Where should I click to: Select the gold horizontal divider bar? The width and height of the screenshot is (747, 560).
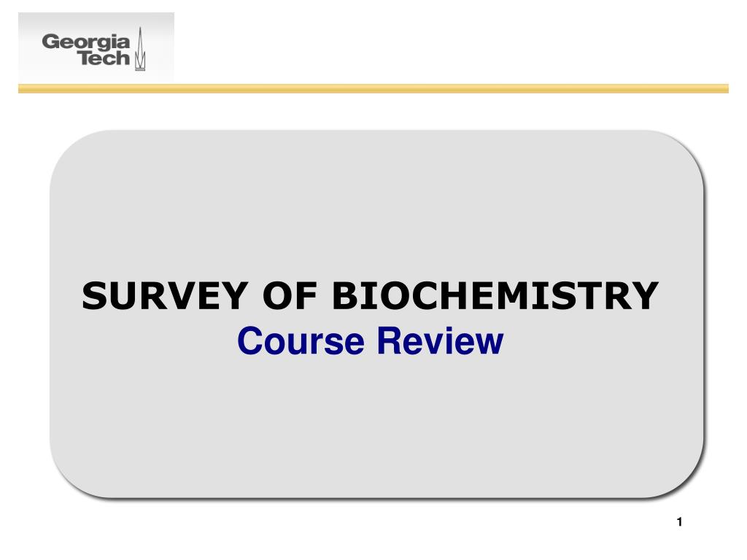pyautogui.click(x=373, y=88)
